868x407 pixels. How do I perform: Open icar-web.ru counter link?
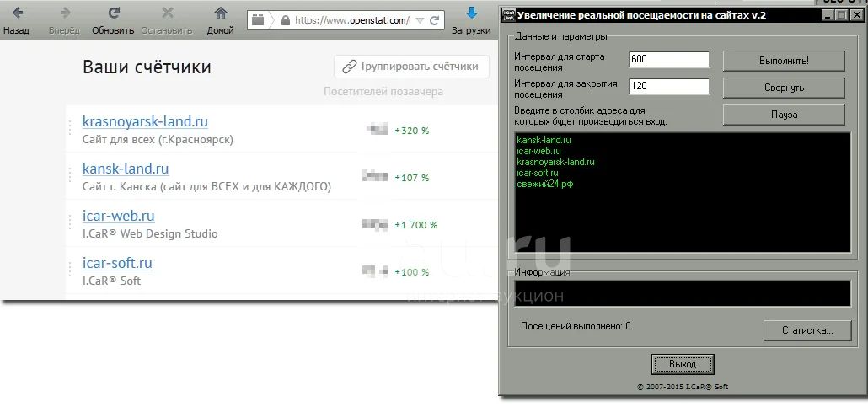pos(119,216)
